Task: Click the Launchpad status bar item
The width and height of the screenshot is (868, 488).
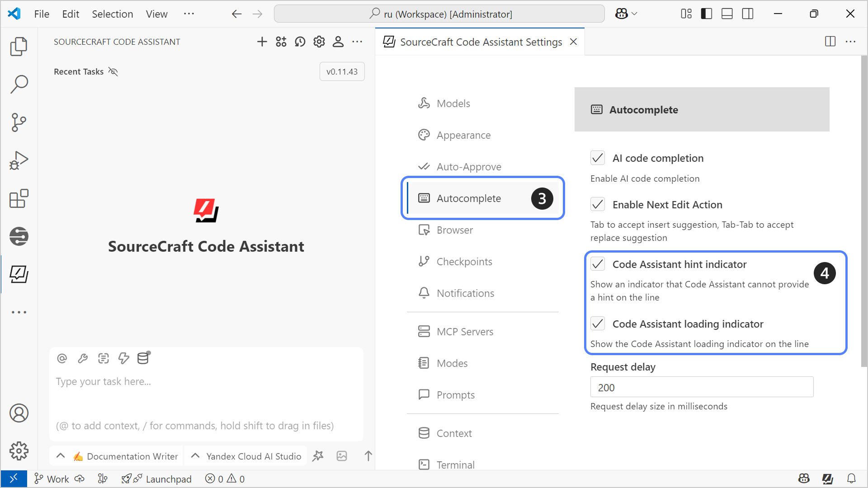Action: click(x=157, y=479)
